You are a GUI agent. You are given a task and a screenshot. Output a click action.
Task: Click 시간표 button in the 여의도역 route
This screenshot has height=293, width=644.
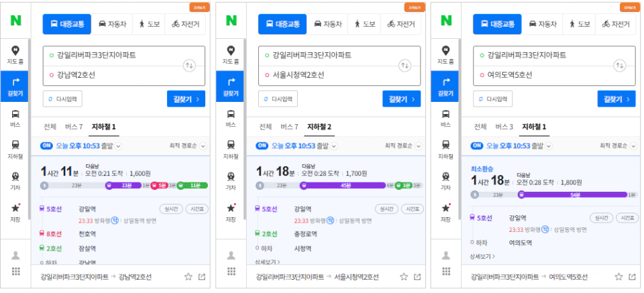[627, 218]
